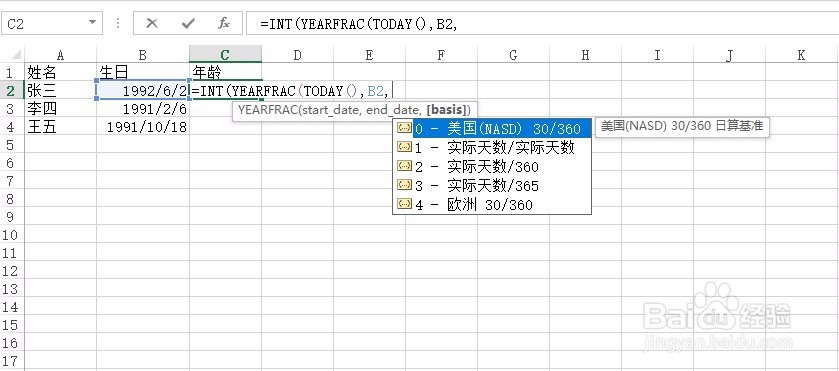Image resolution: width=839 pixels, height=371 pixels.
Task: Select column H header
Action: pos(585,55)
